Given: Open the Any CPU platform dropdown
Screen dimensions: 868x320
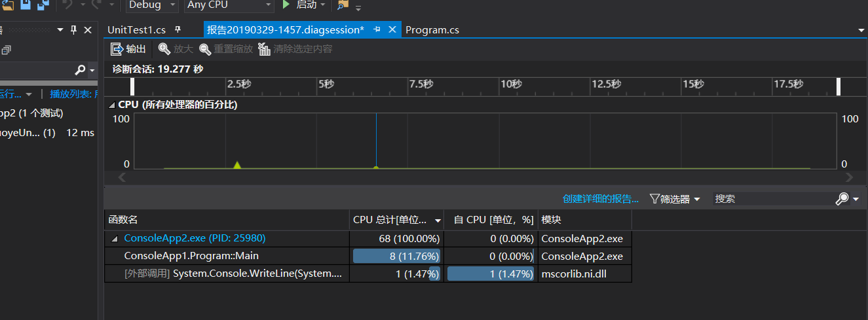Looking at the screenshot, I should [269, 5].
